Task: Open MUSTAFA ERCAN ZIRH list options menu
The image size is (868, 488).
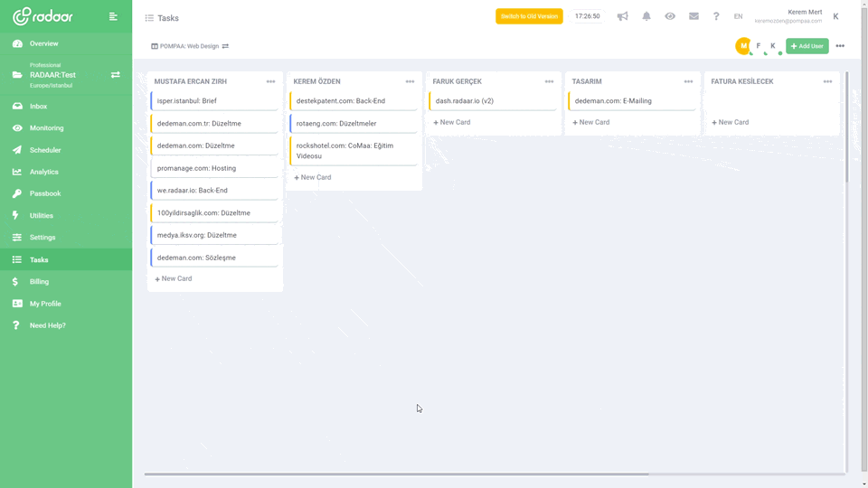Action: click(x=270, y=81)
